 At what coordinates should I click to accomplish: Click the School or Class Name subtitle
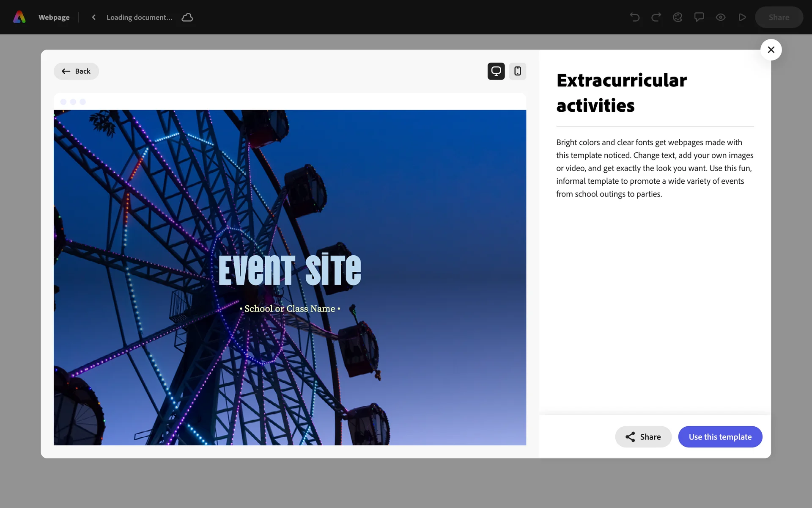tap(290, 309)
